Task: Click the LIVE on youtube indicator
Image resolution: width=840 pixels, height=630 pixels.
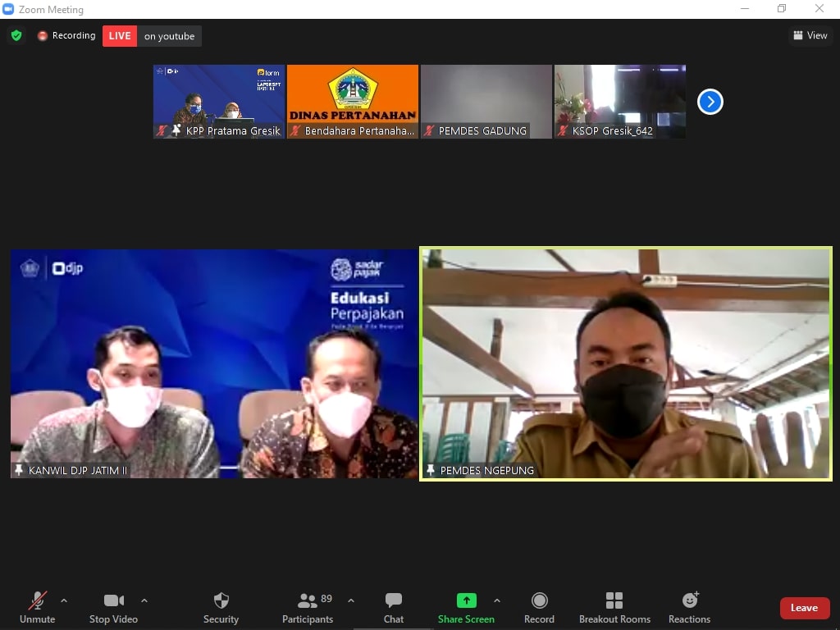Action: pos(152,36)
